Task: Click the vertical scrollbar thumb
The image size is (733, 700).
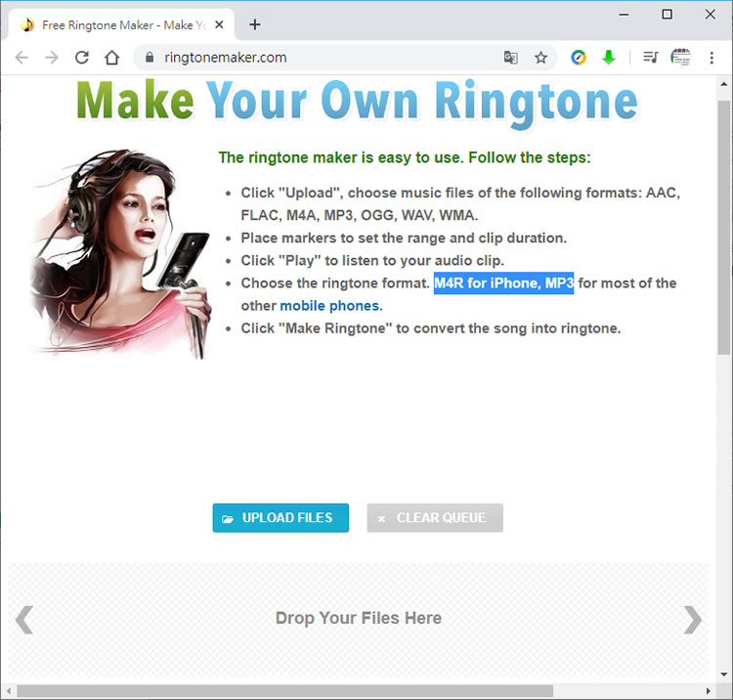Action: tap(723, 227)
